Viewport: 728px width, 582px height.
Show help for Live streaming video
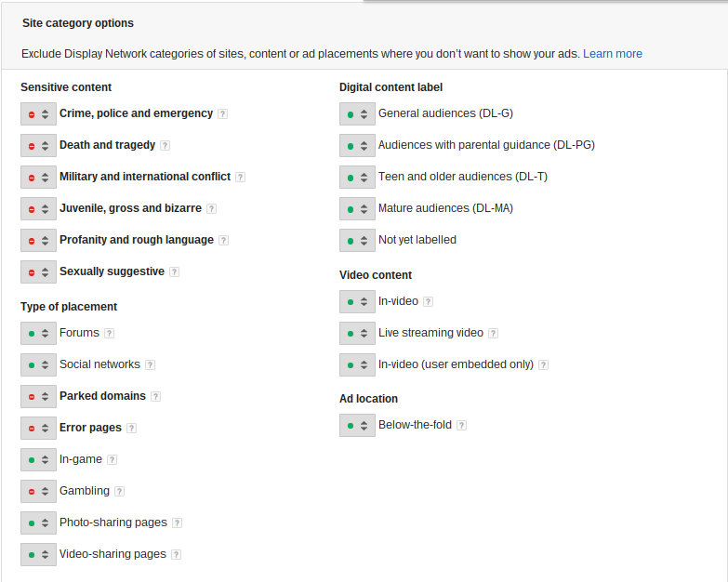pyautogui.click(x=493, y=333)
